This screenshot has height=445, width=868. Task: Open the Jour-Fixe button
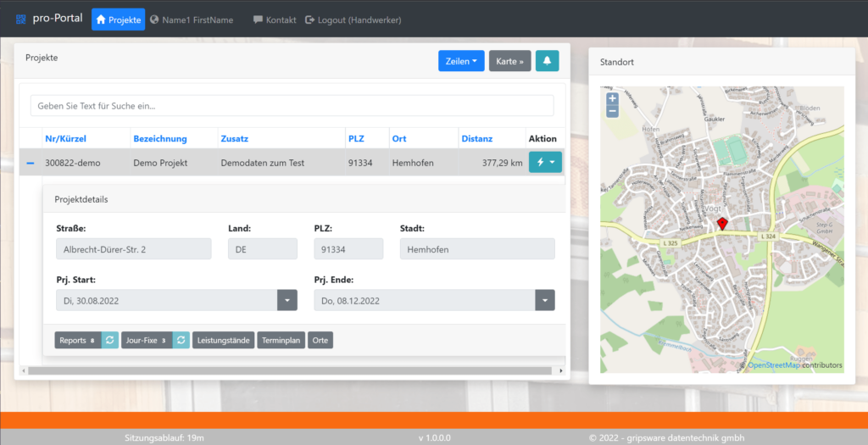coord(147,340)
